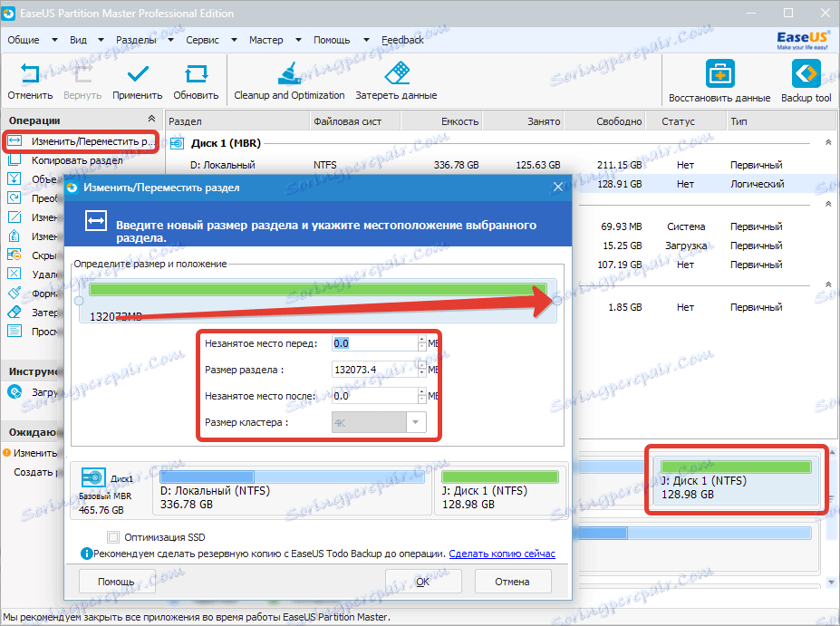Click the info icon beside backup recommendation
Image resolution: width=840 pixels, height=626 pixels.
point(86,554)
